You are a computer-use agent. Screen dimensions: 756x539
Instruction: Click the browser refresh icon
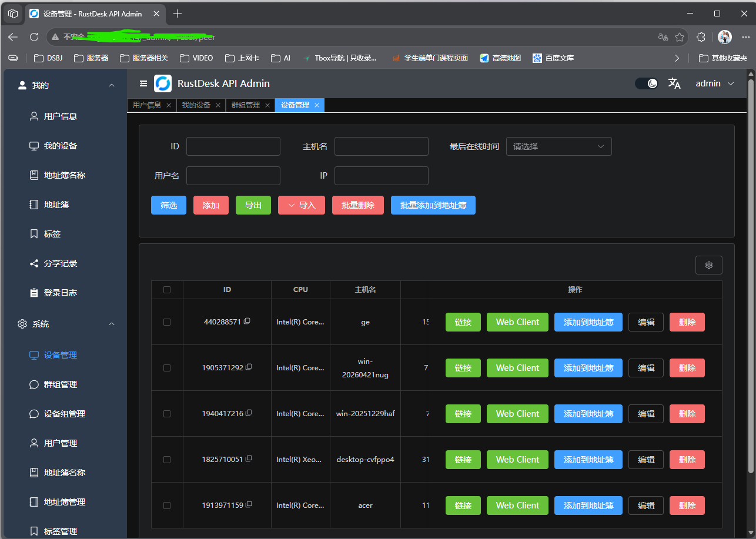tap(34, 37)
